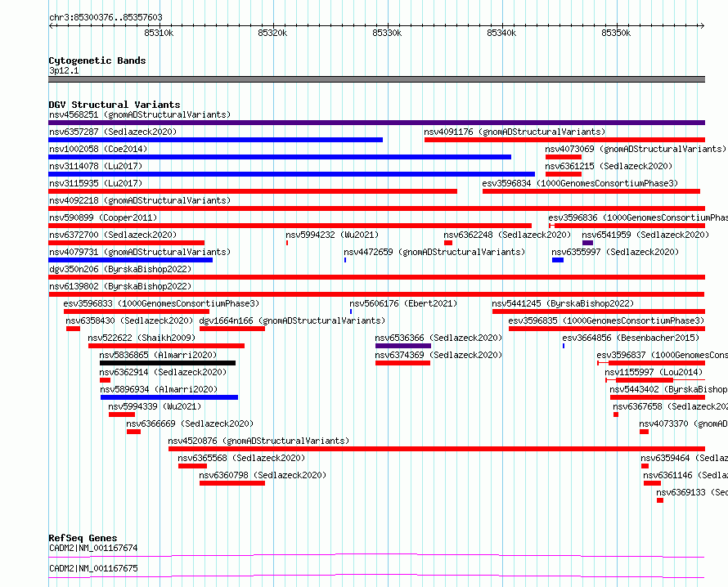Image resolution: width=728 pixels, height=587 pixels.
Task: Click nsv6541959 (Sedlazeck2020) label
Action: pos(645,235)
